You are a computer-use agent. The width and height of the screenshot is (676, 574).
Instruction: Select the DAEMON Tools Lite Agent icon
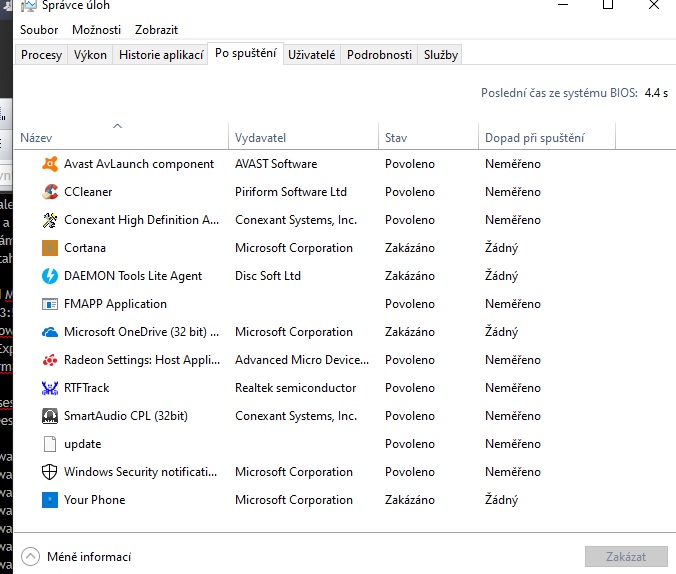pyautogui.click(x=50, y=276)
